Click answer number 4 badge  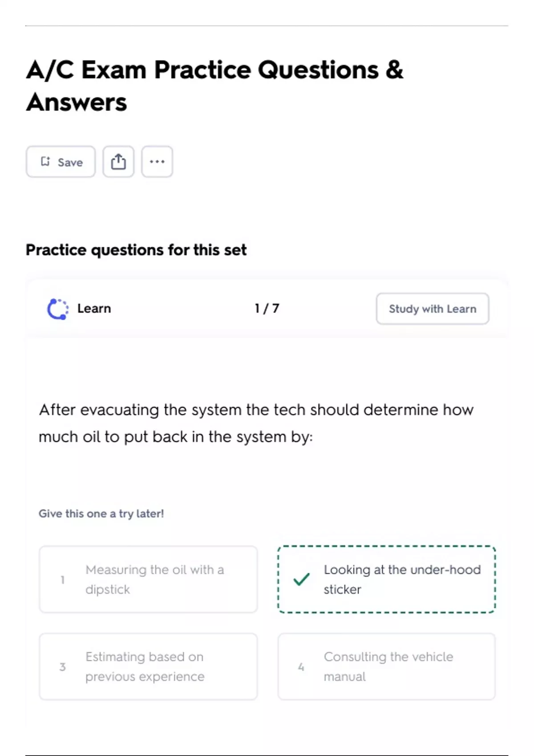tap(301, 667)
